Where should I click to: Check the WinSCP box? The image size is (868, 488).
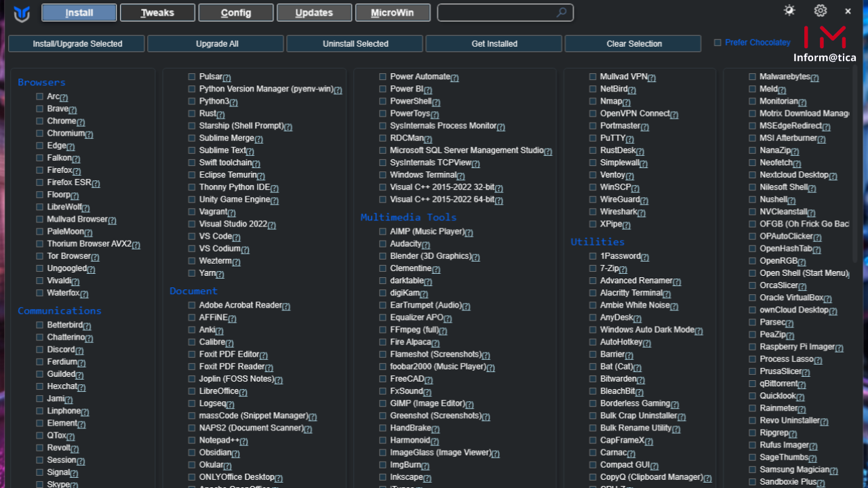coord(593,187)
